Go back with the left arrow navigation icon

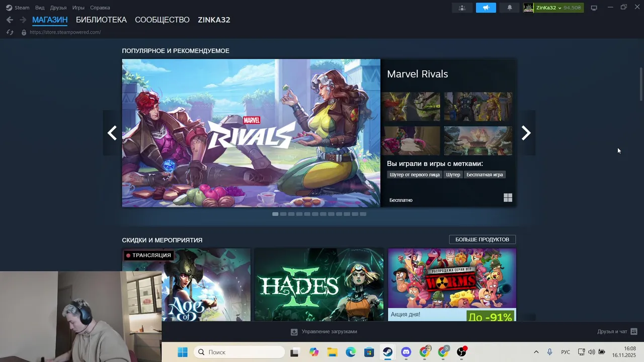pos(10,20)
